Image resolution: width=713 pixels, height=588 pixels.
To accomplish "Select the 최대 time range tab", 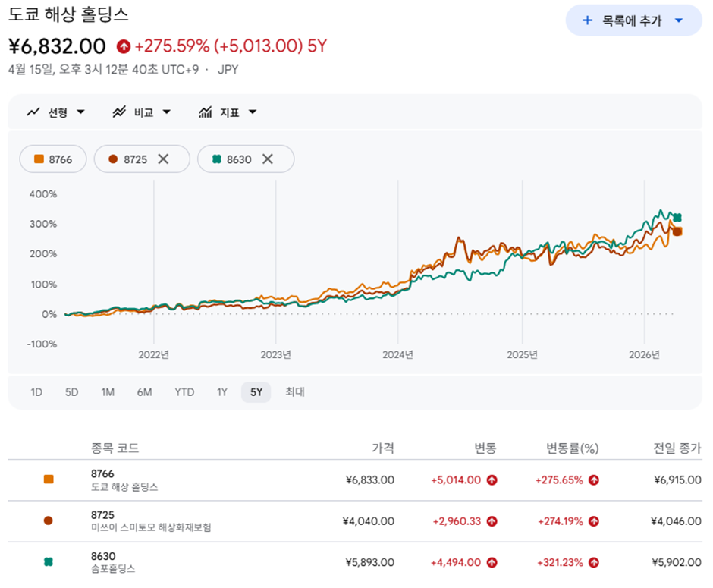I will pos(294,392).
